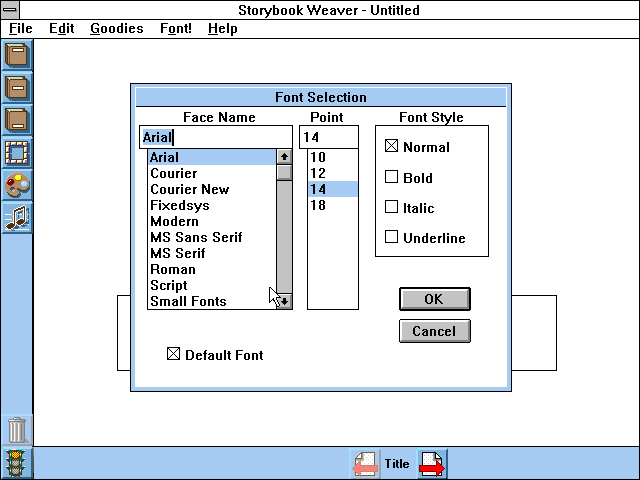Click the Point size text field
The width and height of the screenshot is (640, 480).
click(x=329, y=137)
